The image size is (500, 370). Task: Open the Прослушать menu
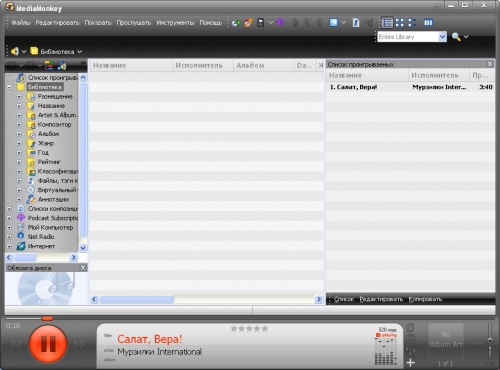pos(134,23)
